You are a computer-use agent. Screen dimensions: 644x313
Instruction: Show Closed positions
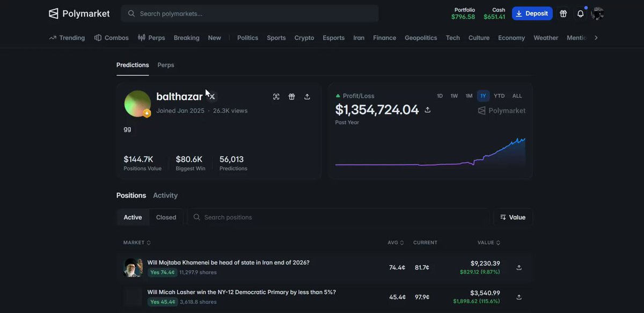click(x=166, y=217)
